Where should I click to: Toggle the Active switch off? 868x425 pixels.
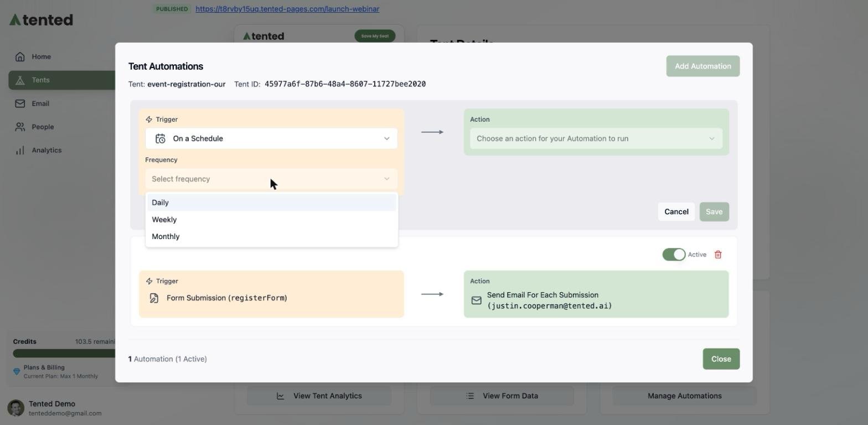(674, 255)
